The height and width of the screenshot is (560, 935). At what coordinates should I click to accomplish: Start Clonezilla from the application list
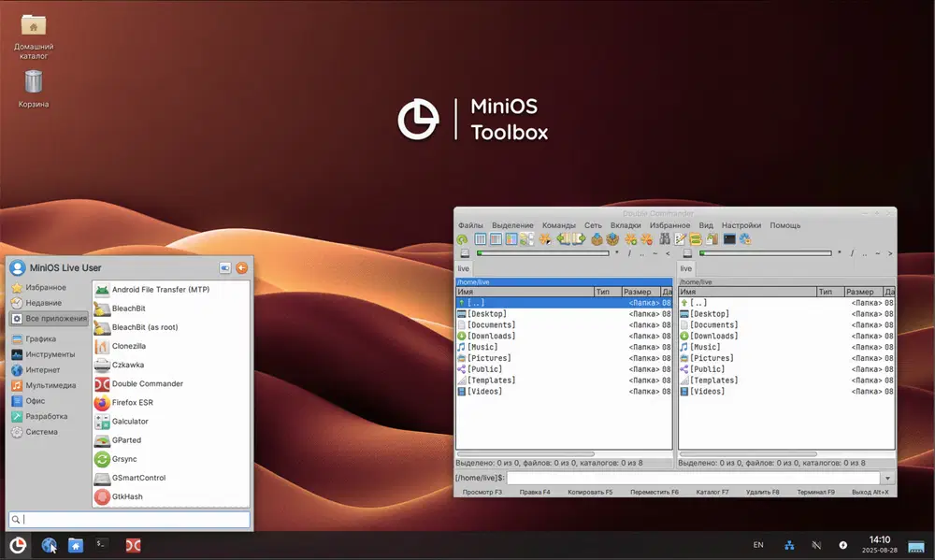128,346
